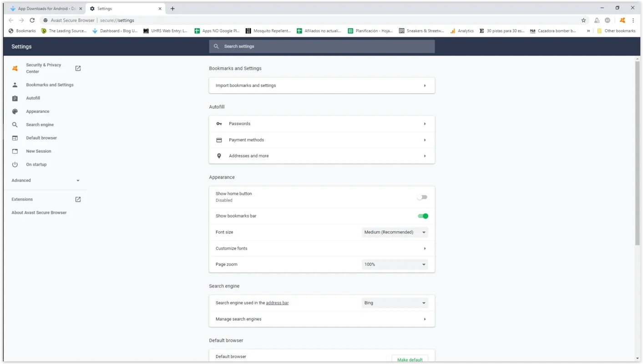Open the Payment methods row
643x364 pixels.
322,140
